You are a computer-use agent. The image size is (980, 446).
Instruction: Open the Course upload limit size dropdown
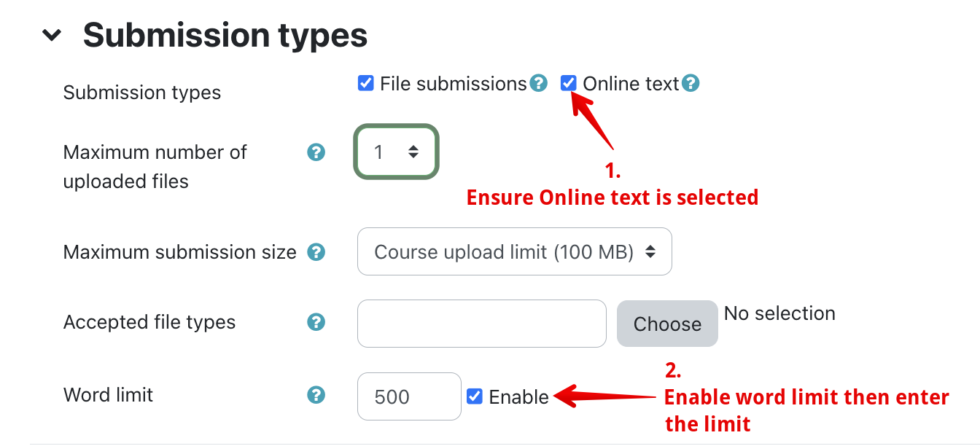tap(514, 252)
